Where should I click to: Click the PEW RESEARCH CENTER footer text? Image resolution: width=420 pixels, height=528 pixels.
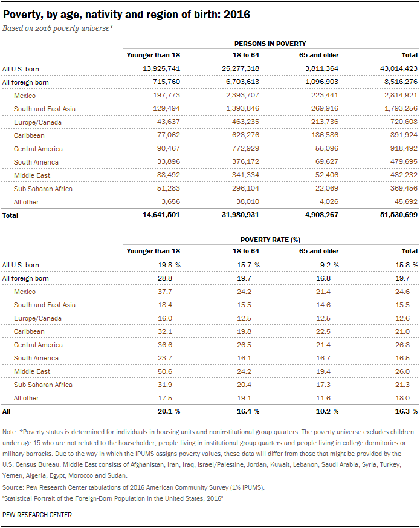tap(37, 515)
